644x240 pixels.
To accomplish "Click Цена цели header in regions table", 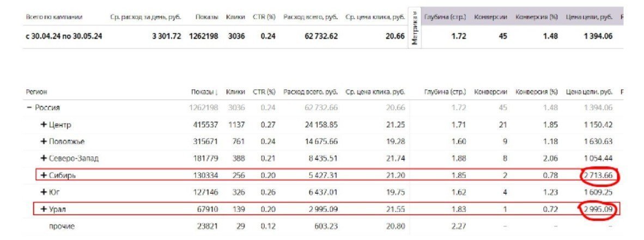I will [x=590, y=92].
